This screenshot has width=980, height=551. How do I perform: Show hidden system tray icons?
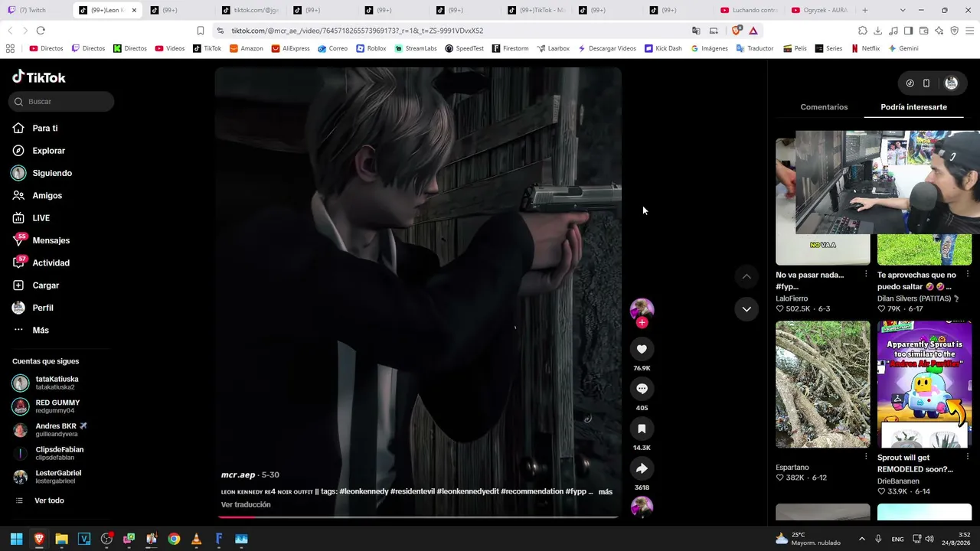tap(861, 539)
